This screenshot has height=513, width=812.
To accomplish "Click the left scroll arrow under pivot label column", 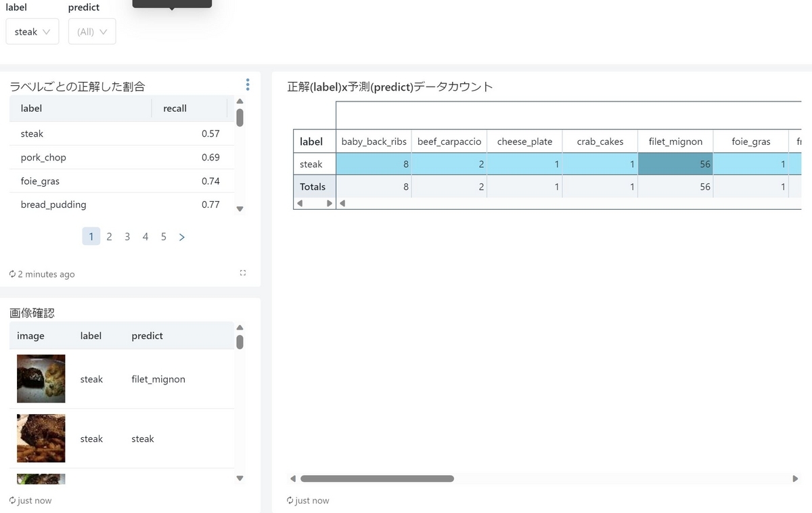I will [x=300, y=203].
